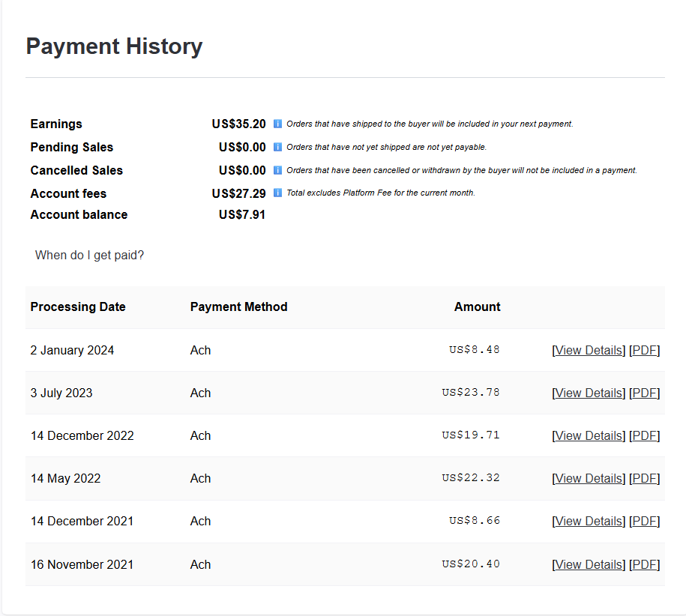
Task: Open PDF for the 14 December 2022 payment
Action: (645, 436)
